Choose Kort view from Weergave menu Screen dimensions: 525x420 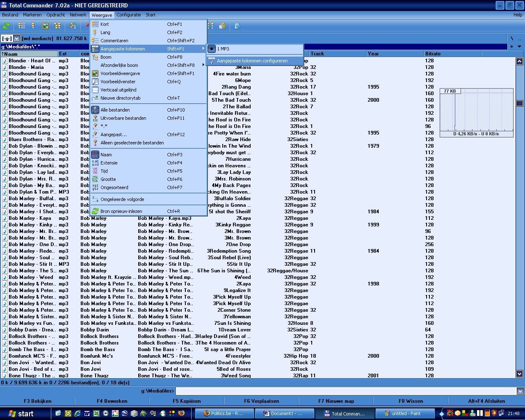(148, 24)
